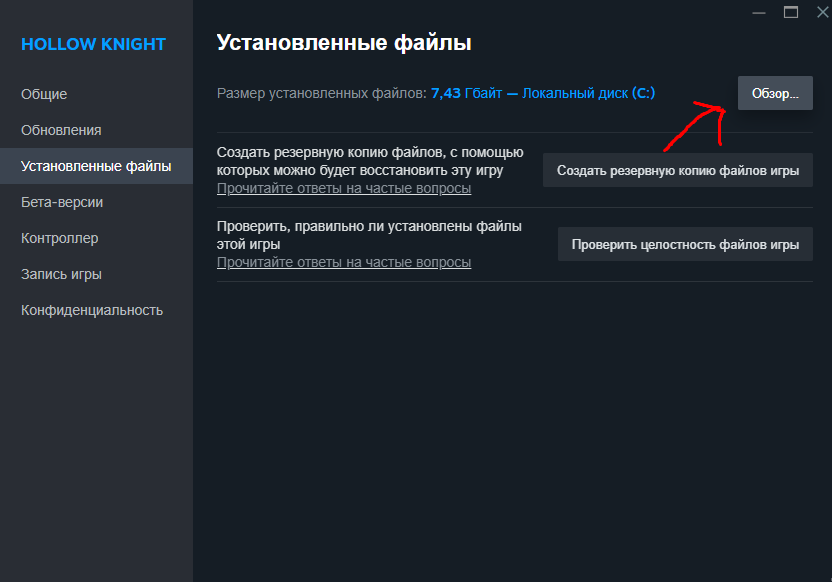
Task: Open the FAQ link under the verify files description
Action: (344, 262)
